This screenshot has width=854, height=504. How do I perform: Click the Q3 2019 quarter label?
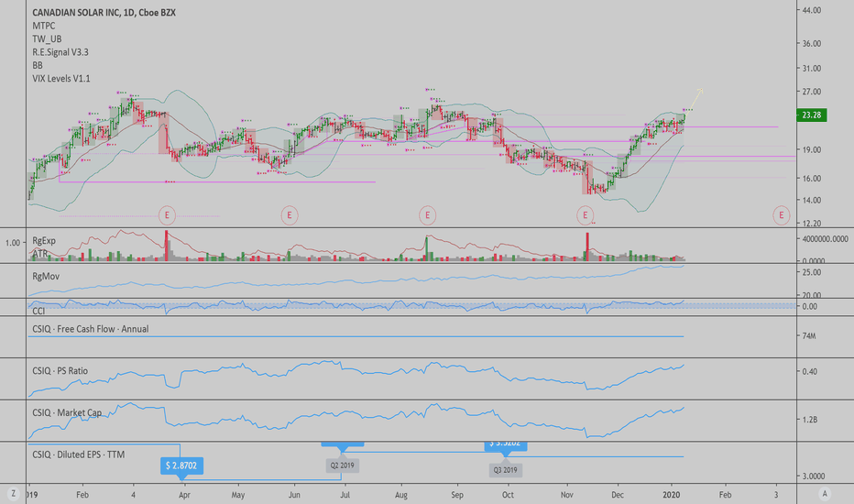pyautogui.click(x=506, y=470)
